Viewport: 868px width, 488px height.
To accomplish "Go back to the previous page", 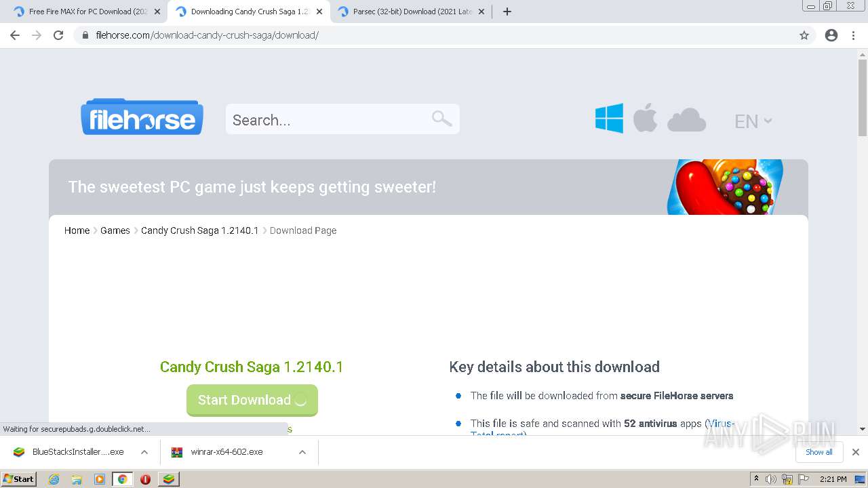I will tap(15, 35).
